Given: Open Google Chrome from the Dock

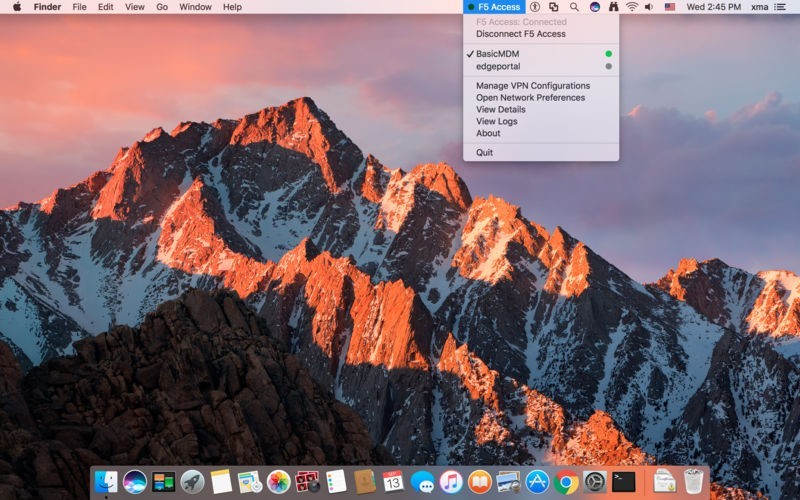Looking at the screenshot, I should coord(567,481).
